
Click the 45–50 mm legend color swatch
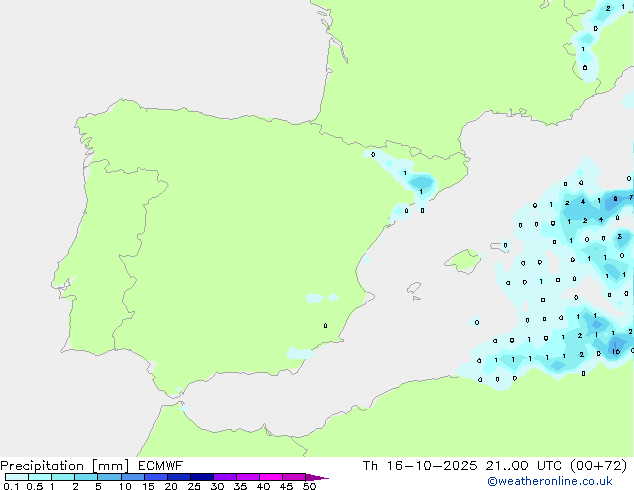click(294, 477)
